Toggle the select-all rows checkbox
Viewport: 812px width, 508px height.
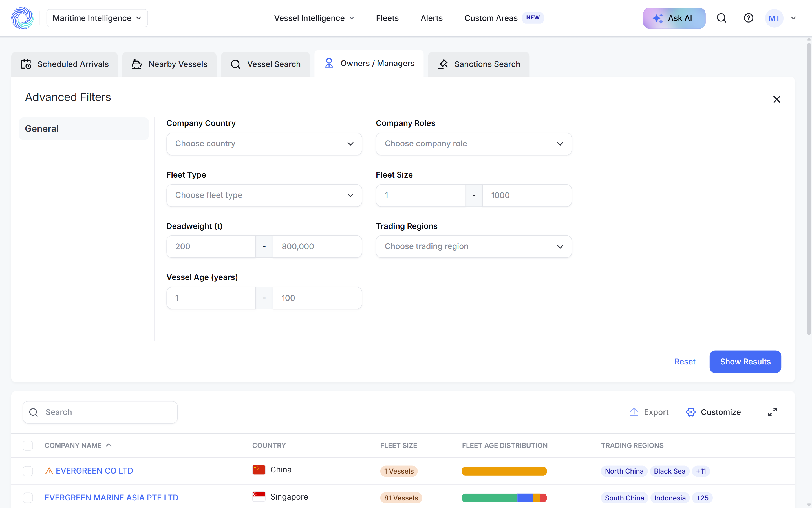28,446
